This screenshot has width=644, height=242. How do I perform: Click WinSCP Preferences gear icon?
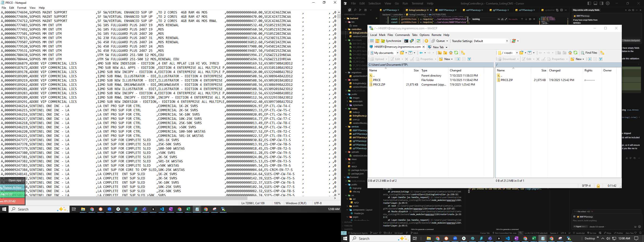[x=426, y=41]
